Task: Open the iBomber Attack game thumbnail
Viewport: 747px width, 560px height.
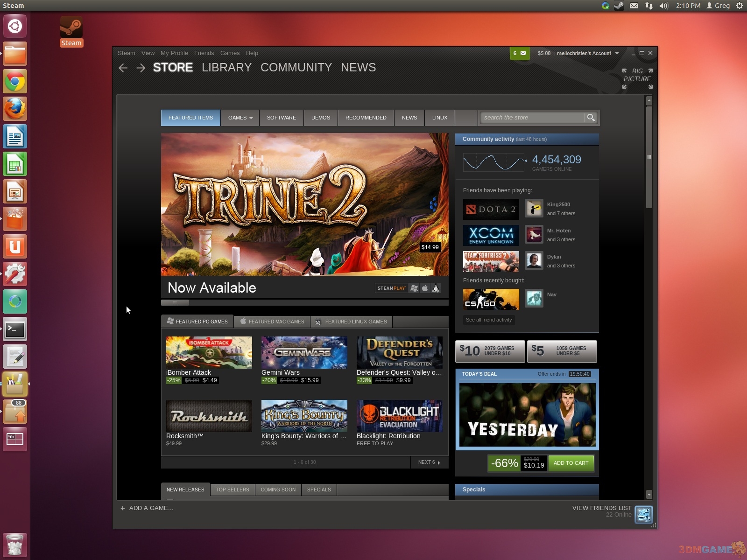Action: (x=209, y=352)
